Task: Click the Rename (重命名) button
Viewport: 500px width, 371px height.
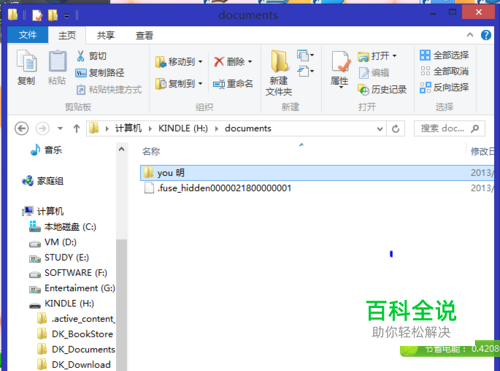Action: [233, 84]
